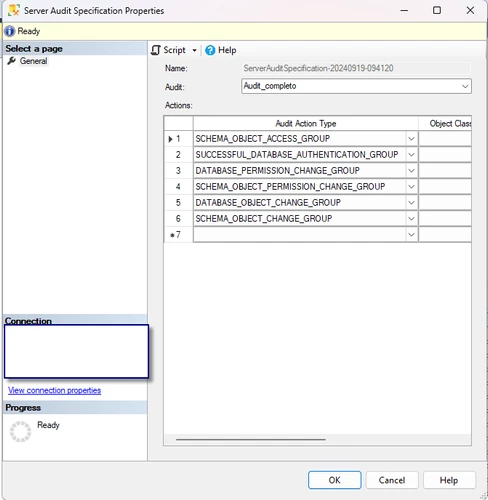
Task: Expand dropdown for DATABASE_PERMISSION_CHANGE_GROUP
Action: coord(412,171)
